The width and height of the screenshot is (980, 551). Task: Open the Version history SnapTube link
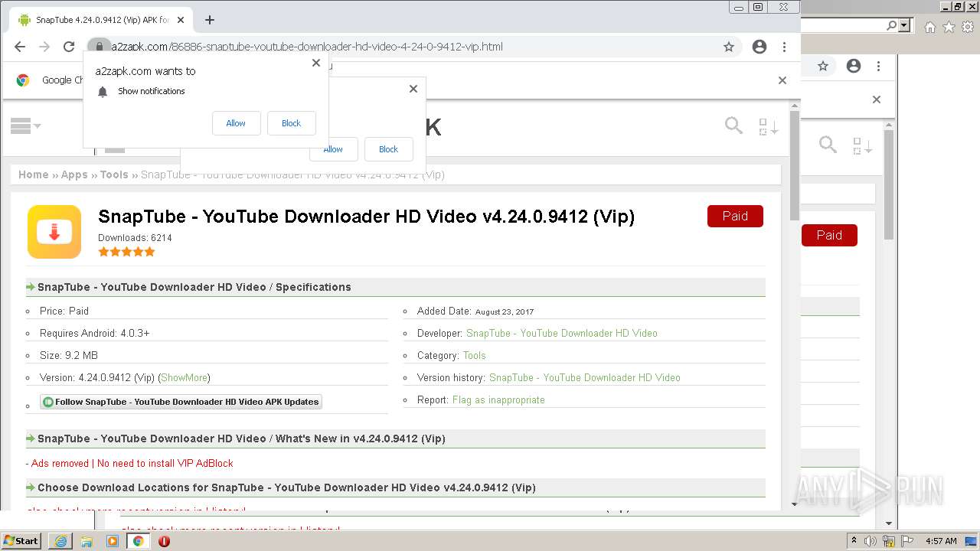[x=584, y=377]
